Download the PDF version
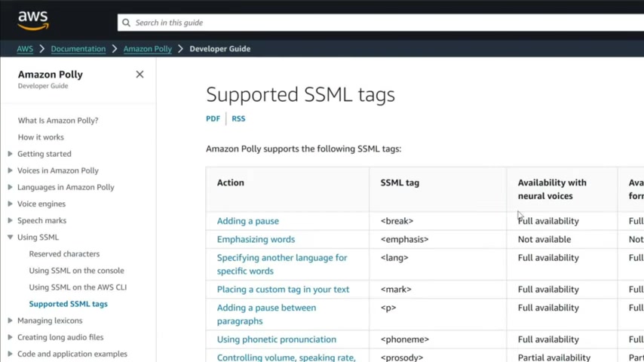This screenshot has height=362, width=644. 213,118
